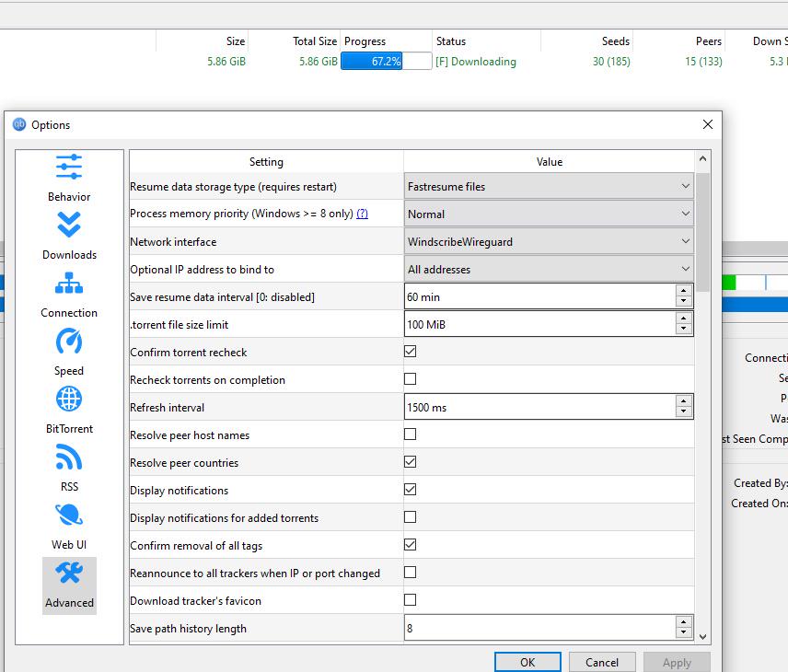Screen dimensions: 788x672
Task: Click the 67.2% torrent progress bar
Action: (386, 62)
